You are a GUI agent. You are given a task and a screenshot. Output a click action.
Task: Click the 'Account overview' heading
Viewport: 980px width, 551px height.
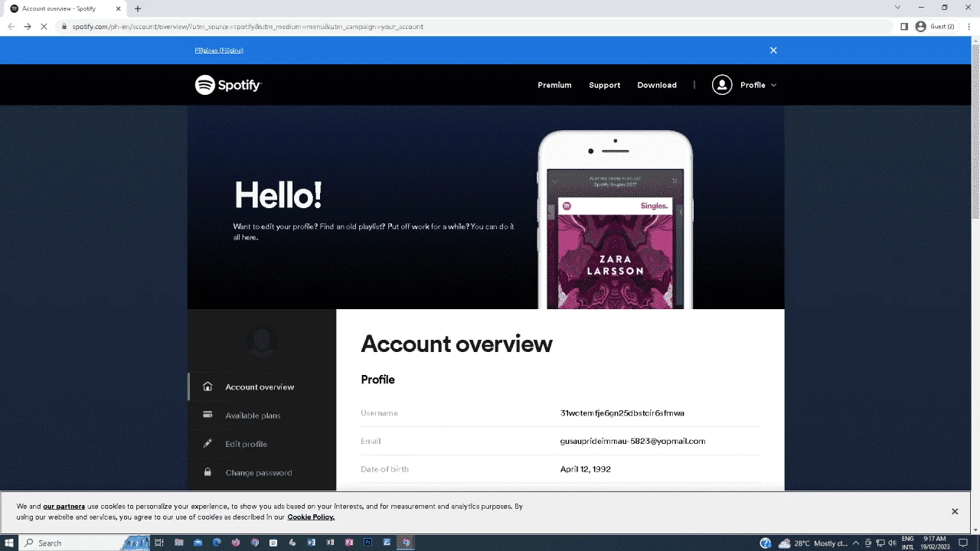456,344
